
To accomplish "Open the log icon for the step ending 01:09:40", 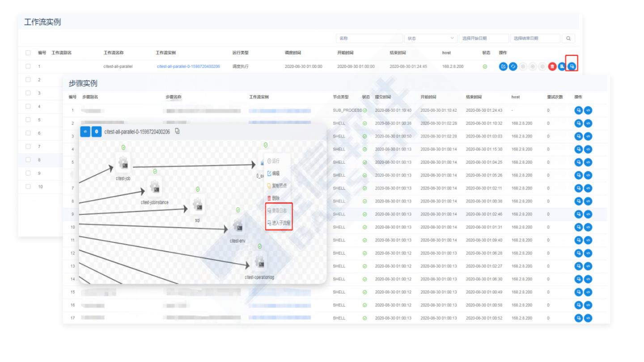I will click(x=579, y=240).
